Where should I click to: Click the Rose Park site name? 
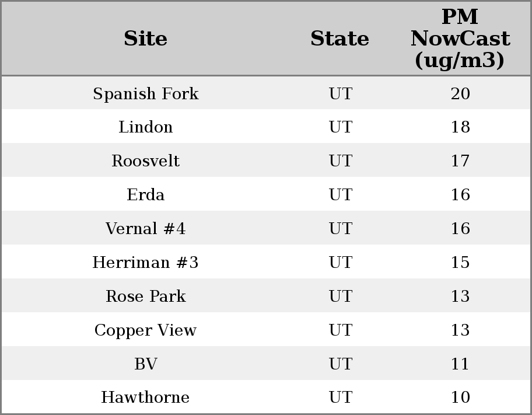click(145, 297)
